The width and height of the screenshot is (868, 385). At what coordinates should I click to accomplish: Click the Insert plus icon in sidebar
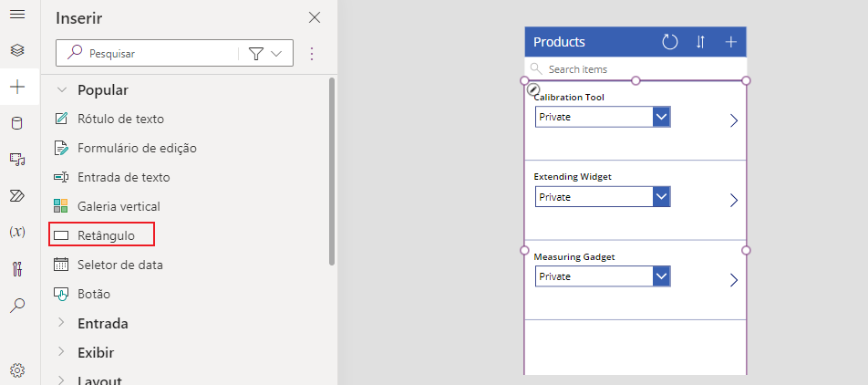[17, 88]
